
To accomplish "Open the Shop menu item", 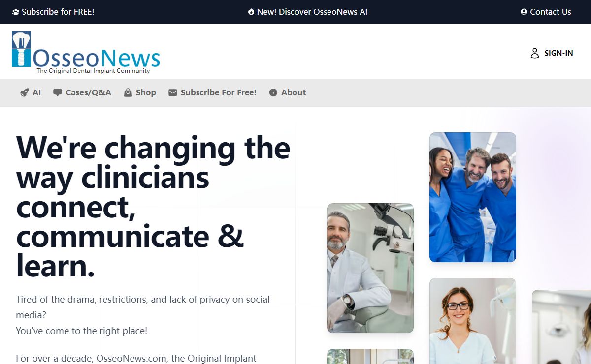I will tap(146, 92).
